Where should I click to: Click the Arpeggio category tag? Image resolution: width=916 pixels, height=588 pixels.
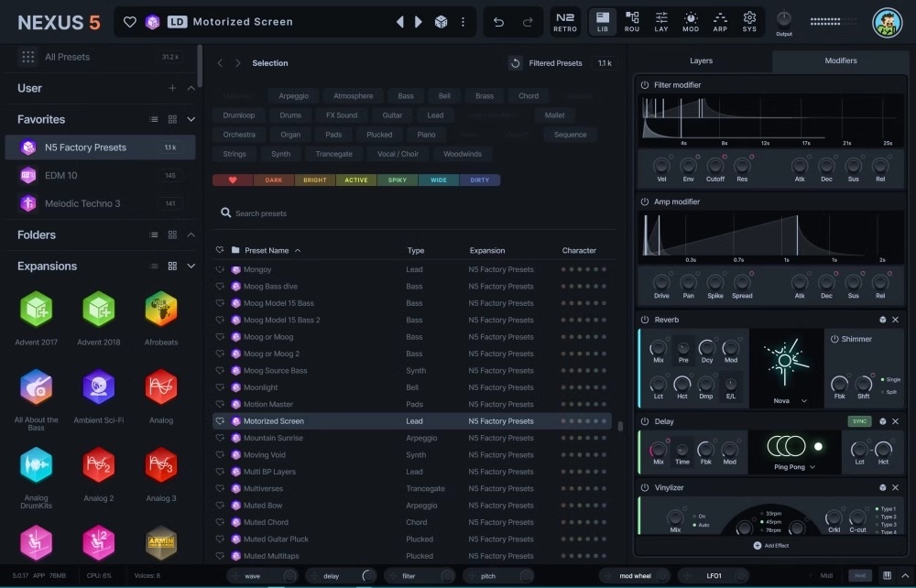click(293, 95)
